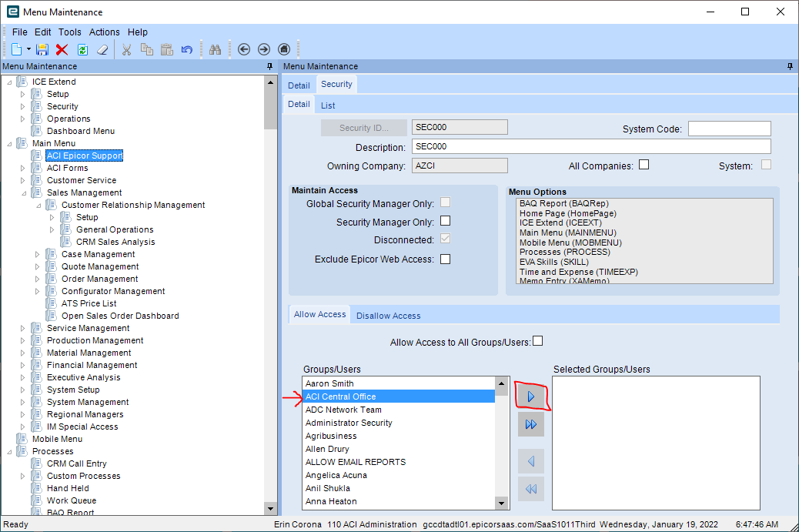Click the Forward arrow circle icon
799x532 pixels.
(264, 49)
